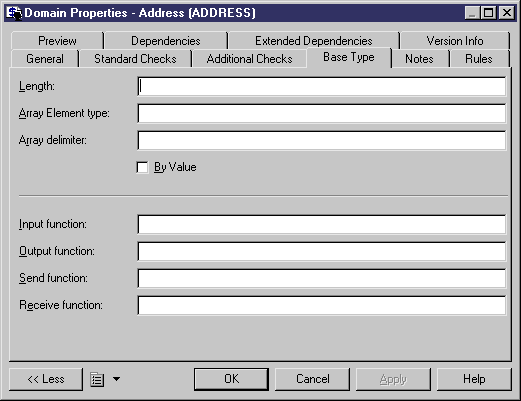Go to the Notes tab
This screenshot has width=521, height=401.
click(419, 59)
